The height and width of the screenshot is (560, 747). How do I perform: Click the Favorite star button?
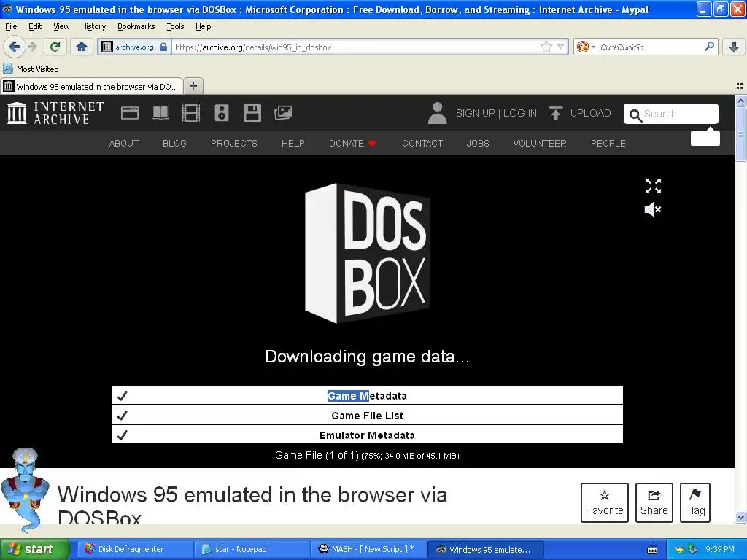[x=605, y=502]
